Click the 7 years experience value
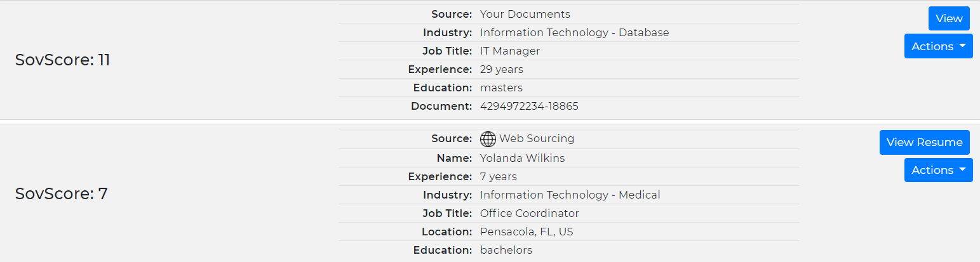The image size is (980, 262). tap(499, 176)
